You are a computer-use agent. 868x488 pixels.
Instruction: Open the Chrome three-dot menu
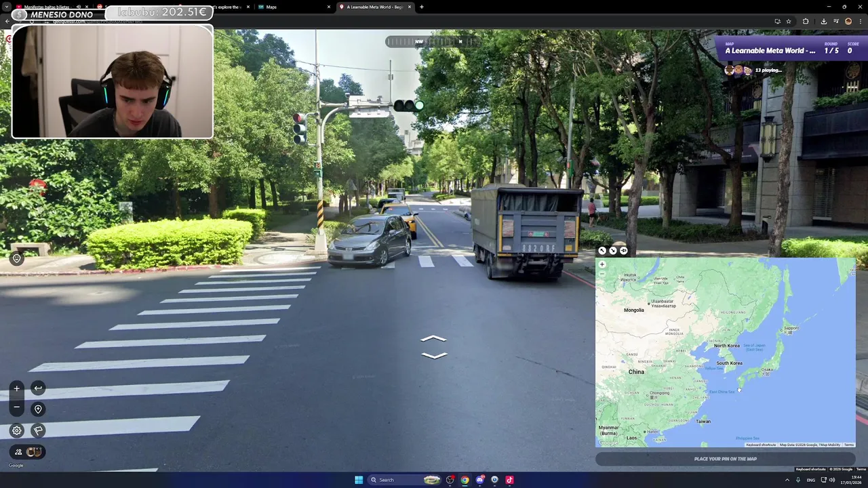click(x=861, y=21)
